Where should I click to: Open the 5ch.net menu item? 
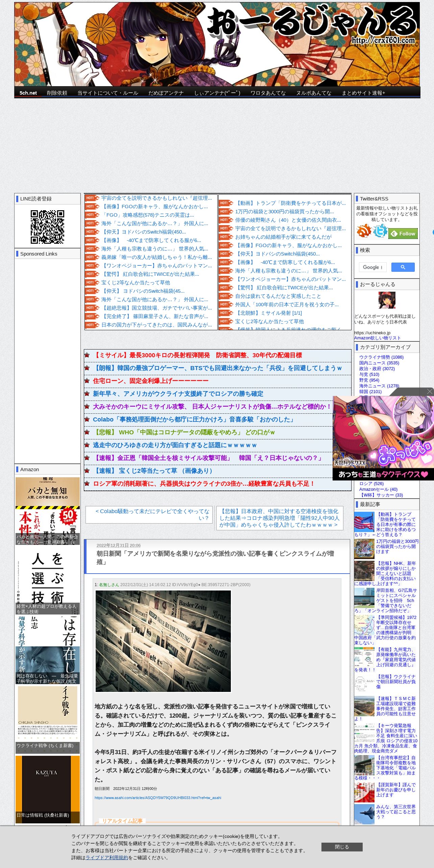tap(28, 93)
